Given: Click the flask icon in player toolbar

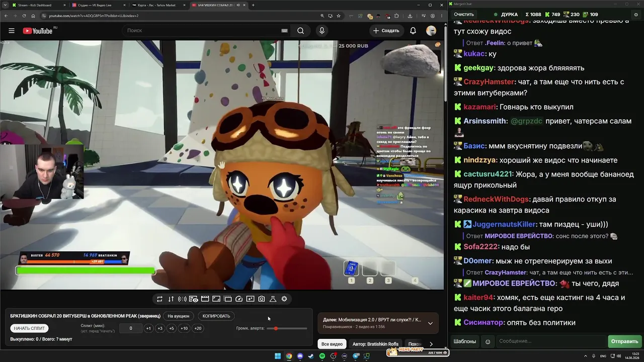Looking at the screenshot, I should pyautogui.click(x=273, y=299).
